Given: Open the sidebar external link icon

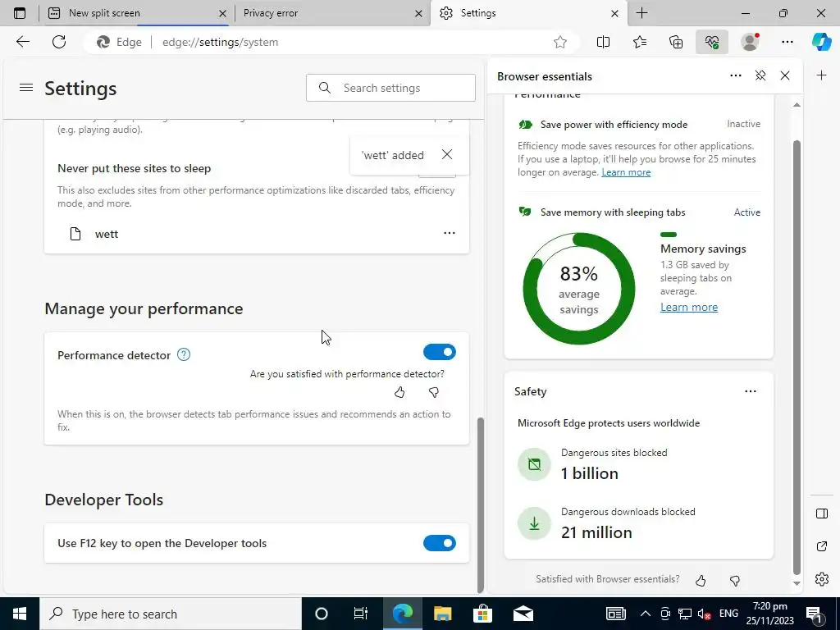Looking at the screenshot, I should coord(822,546).
